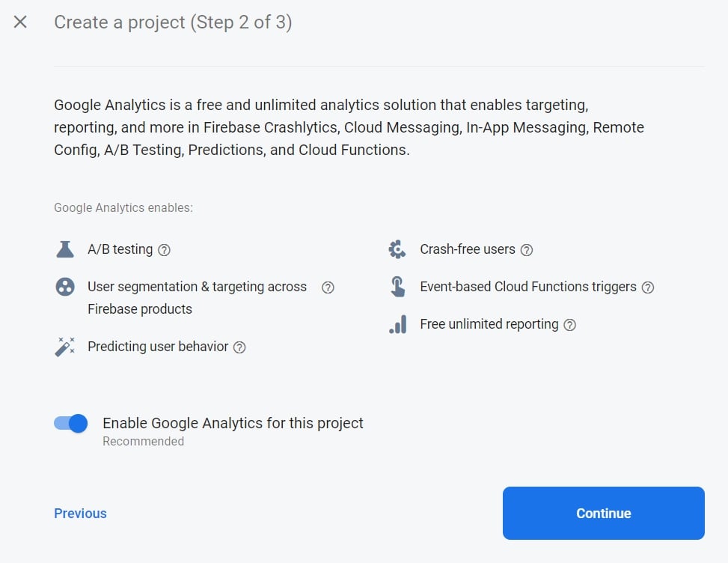Click the magic wand predicting icon
This screenshot has height=563, width=728.
tap(65, 347)
